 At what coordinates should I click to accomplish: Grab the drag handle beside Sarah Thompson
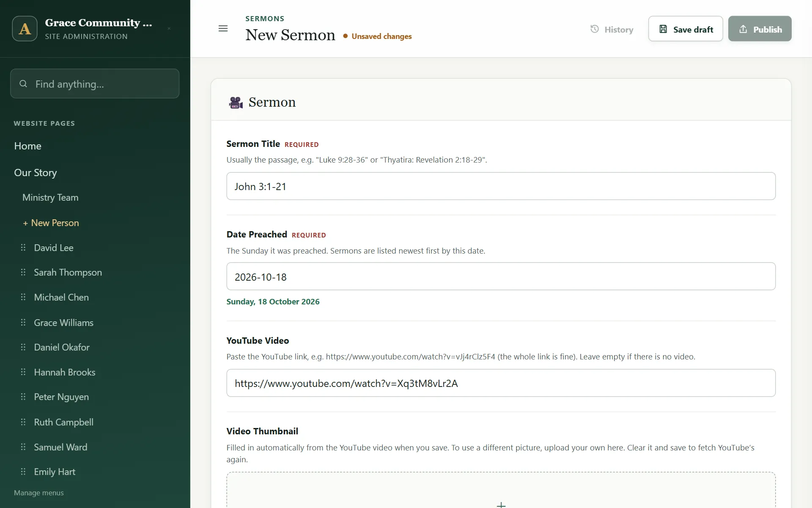coord(23,272)
